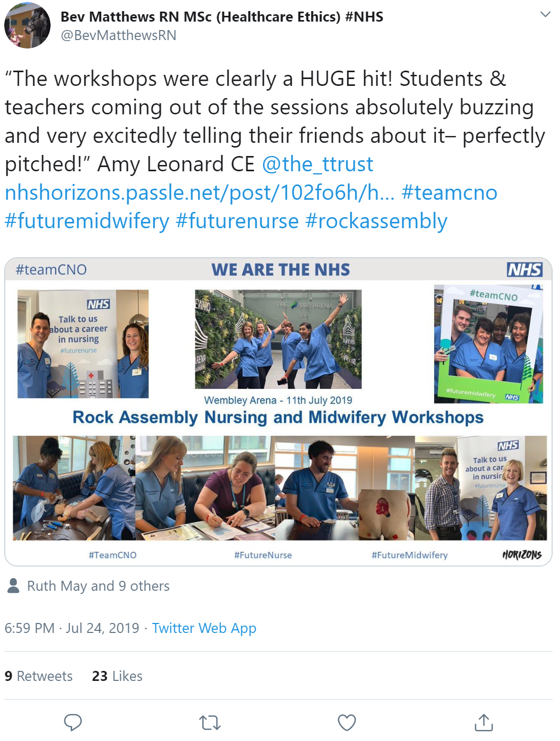Screen dimensions: 560x741
Task: Follow the nhshorizons.passle.net post link
Action: point(200,192)
